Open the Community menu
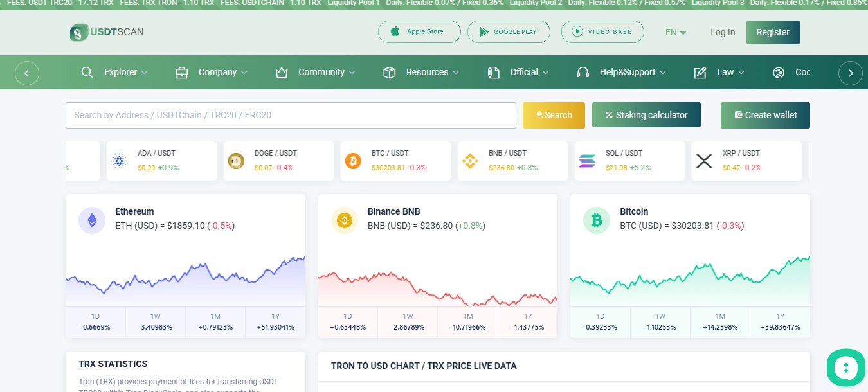 pyautogui.click(x=327, y=72)
